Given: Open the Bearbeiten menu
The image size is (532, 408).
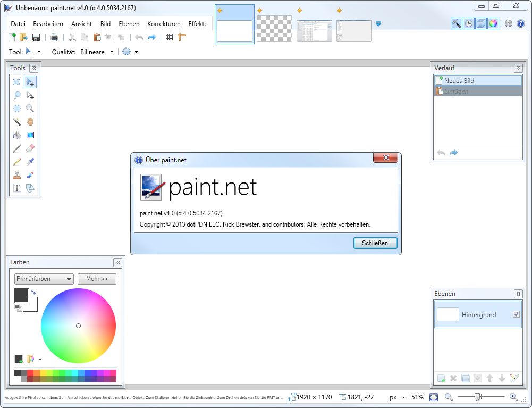Looking at the screenshot, I should click(x=48, y=24).
